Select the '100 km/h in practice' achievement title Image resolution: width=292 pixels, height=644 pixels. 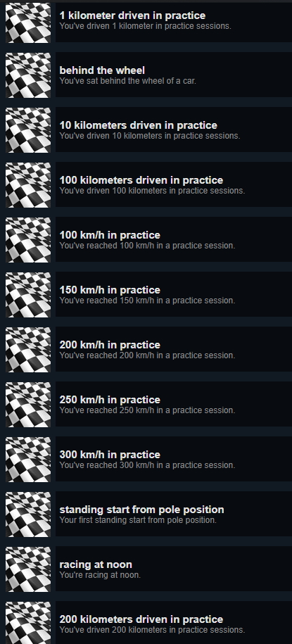[110, 235]
